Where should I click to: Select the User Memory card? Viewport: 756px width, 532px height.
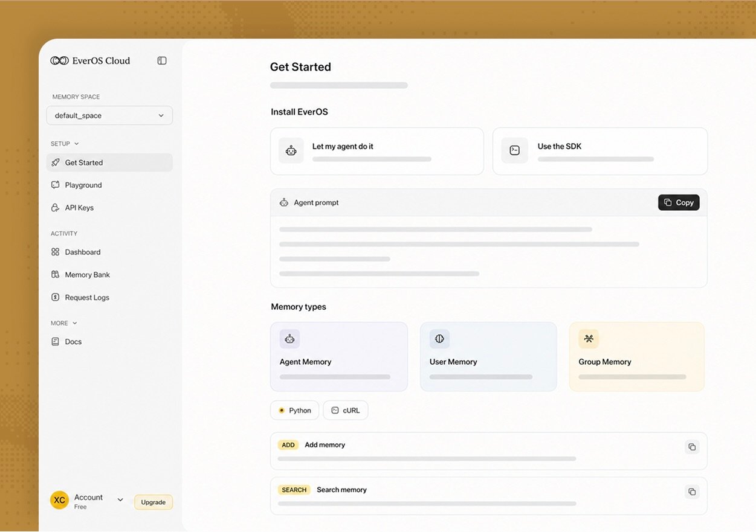488,357
